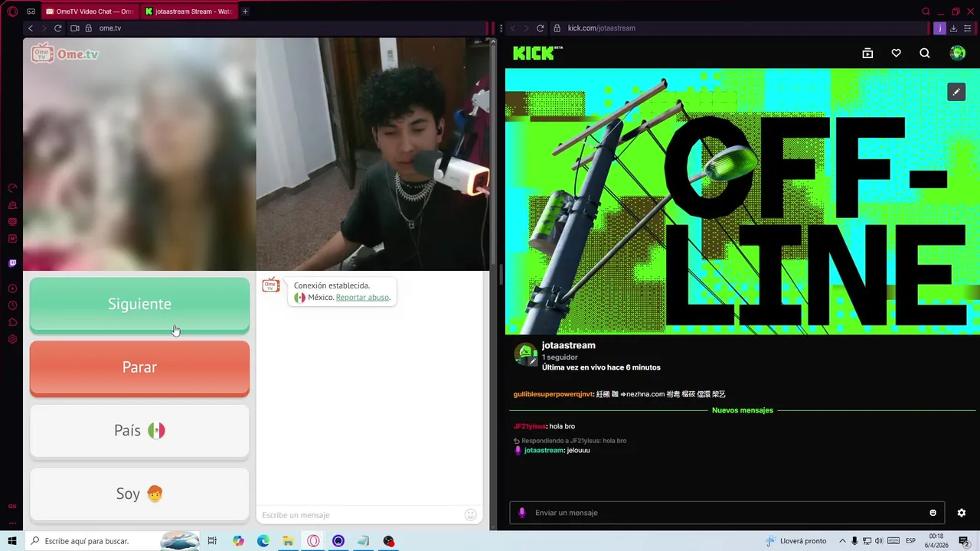Viewport: 980px width, 551px height.
Task: Open sidebar three-dots more options
Action: pos(12,523)
